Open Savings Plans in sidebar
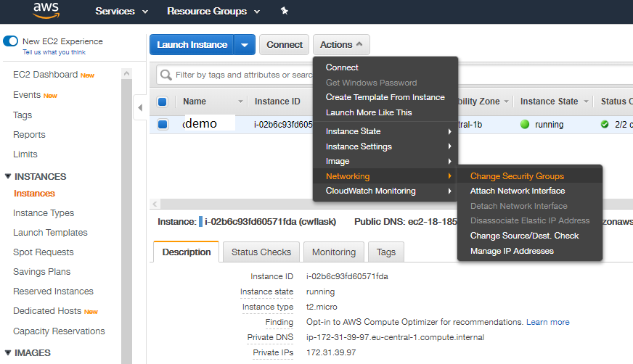The height and width of the screenshot is (364, 633). [x=41, y=272]
